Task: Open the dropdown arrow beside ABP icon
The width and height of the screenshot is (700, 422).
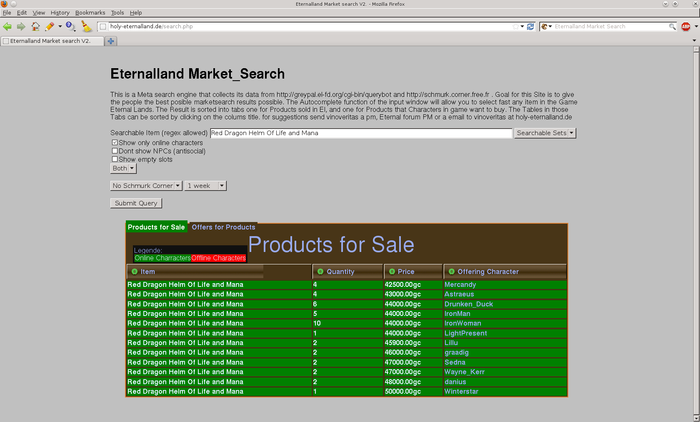Action: (x=696, y=27)
